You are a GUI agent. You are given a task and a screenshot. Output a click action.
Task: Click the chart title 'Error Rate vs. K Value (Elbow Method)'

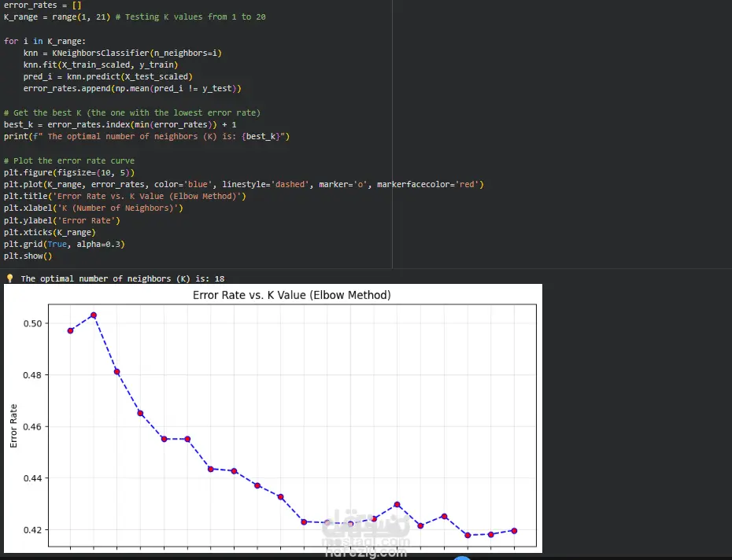(x=292, y=295)
